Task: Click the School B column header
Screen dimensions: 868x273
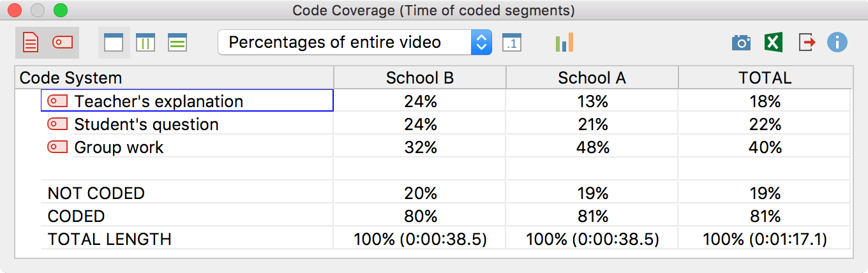Action: point(420,78)
